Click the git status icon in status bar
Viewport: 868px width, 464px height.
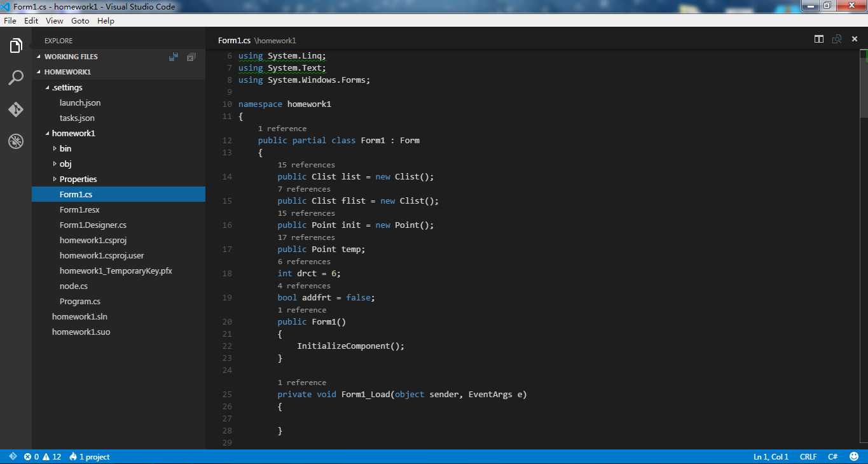point(13,456)
